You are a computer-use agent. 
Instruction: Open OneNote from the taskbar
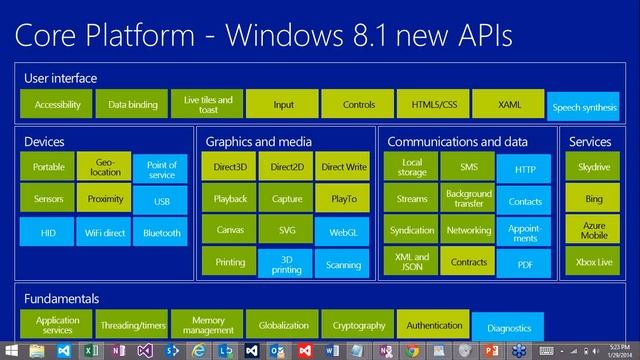tap(118, 351)
